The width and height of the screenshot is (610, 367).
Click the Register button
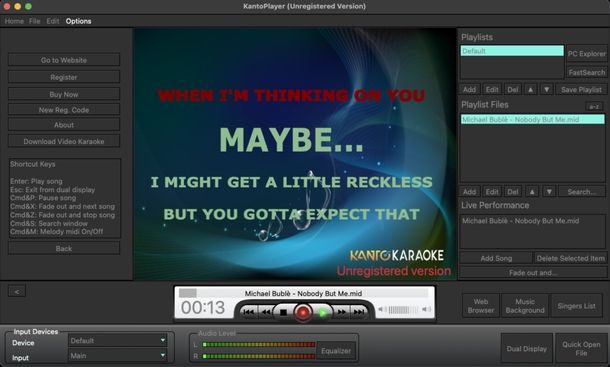click(64, 77)
